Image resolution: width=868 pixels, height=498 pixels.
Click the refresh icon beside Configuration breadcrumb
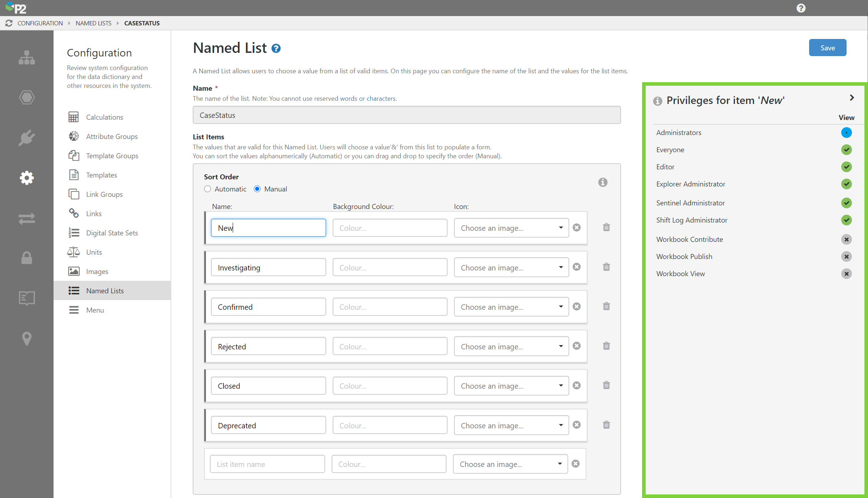click(x=9, y=23)
